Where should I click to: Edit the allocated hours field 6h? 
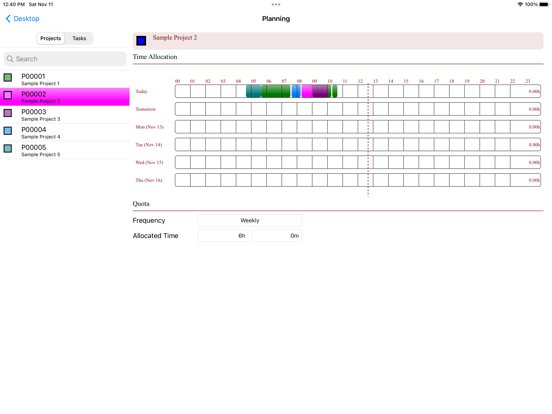[223, 236]
